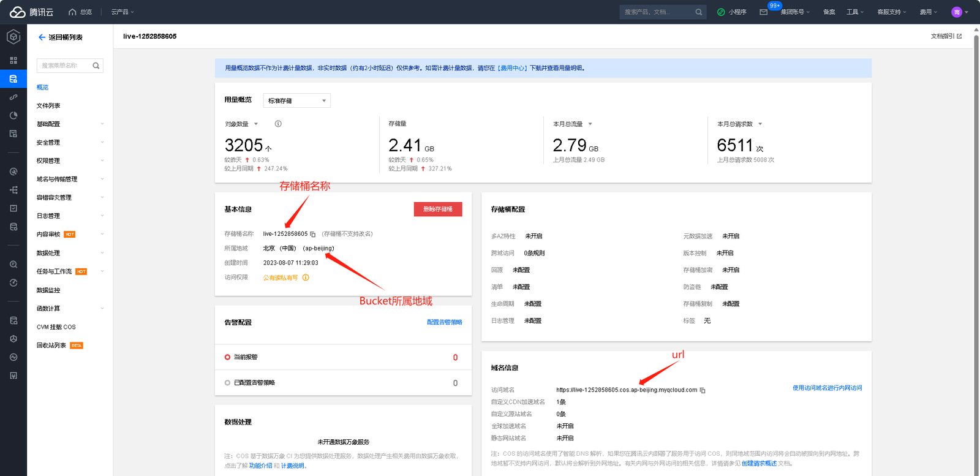The width and height of the screenshot is (980, 476).
Task: Click the check-square icon in dark sidebar
Action: coord(13,208)
